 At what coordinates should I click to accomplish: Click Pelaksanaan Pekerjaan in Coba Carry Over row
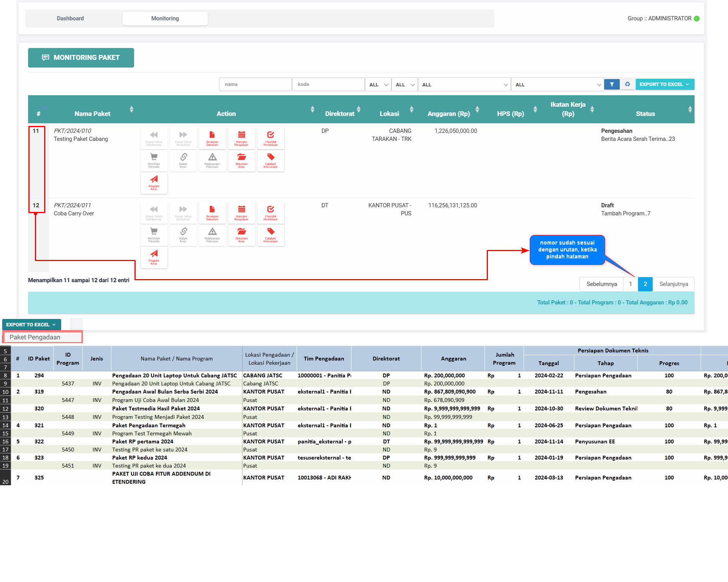pos(212,235)
